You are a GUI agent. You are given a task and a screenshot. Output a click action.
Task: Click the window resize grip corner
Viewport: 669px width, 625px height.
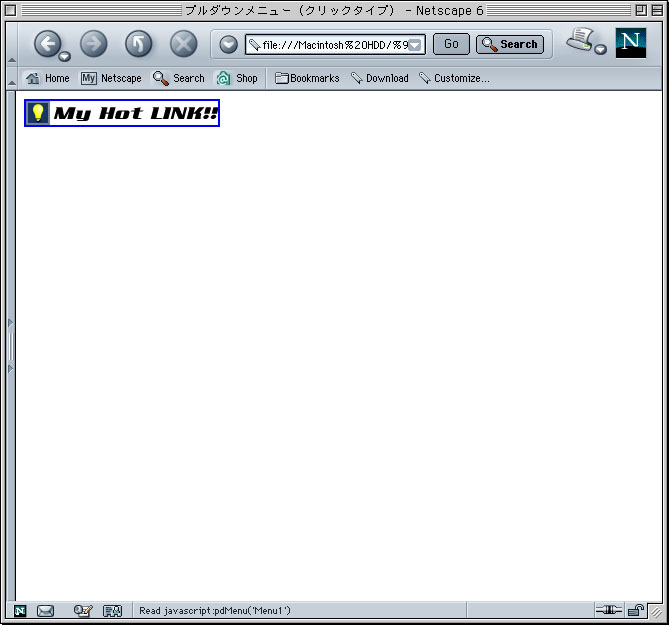click(656, 612)
